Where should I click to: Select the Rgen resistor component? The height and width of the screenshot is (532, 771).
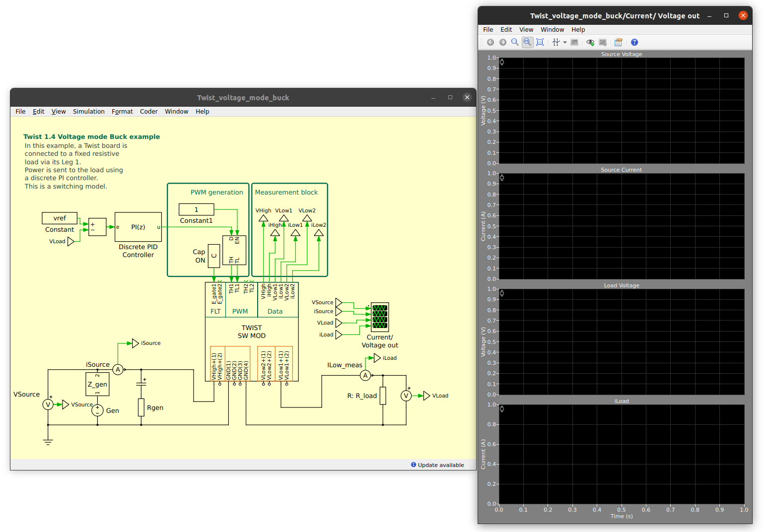tap(141, 407)
